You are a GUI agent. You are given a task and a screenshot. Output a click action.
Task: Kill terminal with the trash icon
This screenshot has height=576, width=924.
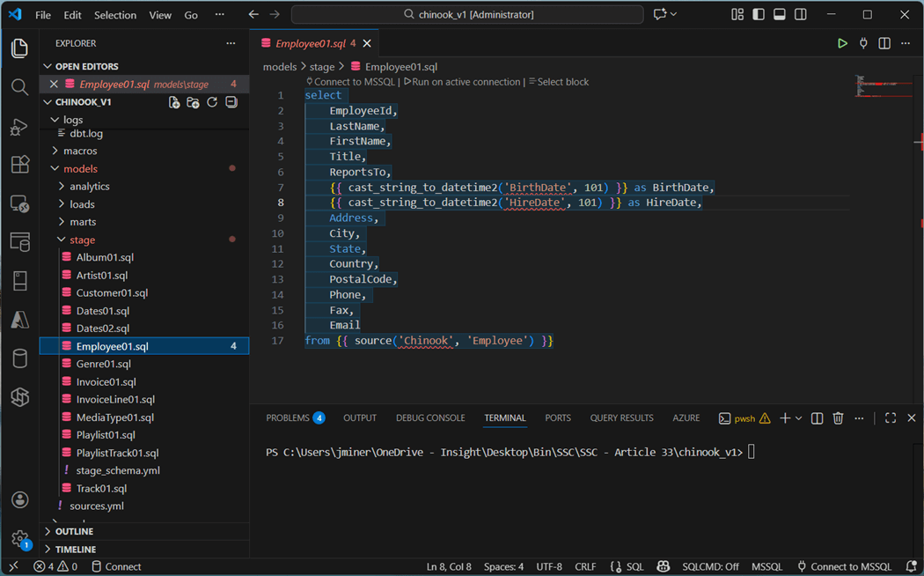(838, 418)
